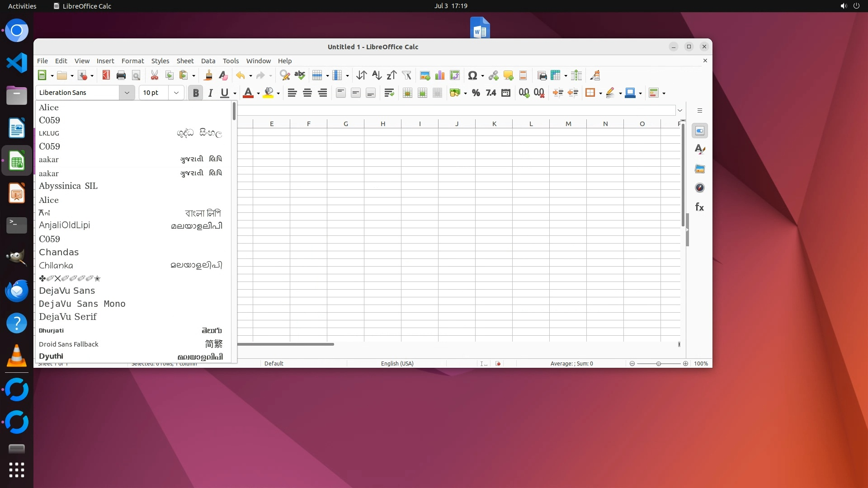Image resolution: width=868 pixels, height=488 pixels.
Task: Expand the font size dropdown
Action: 176,93
